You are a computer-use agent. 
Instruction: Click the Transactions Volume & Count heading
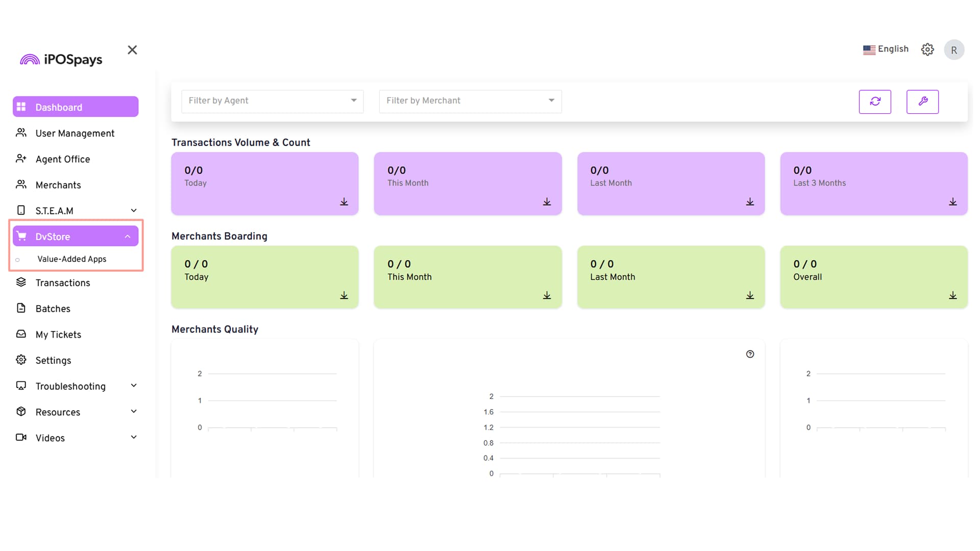tap(241, 142)
